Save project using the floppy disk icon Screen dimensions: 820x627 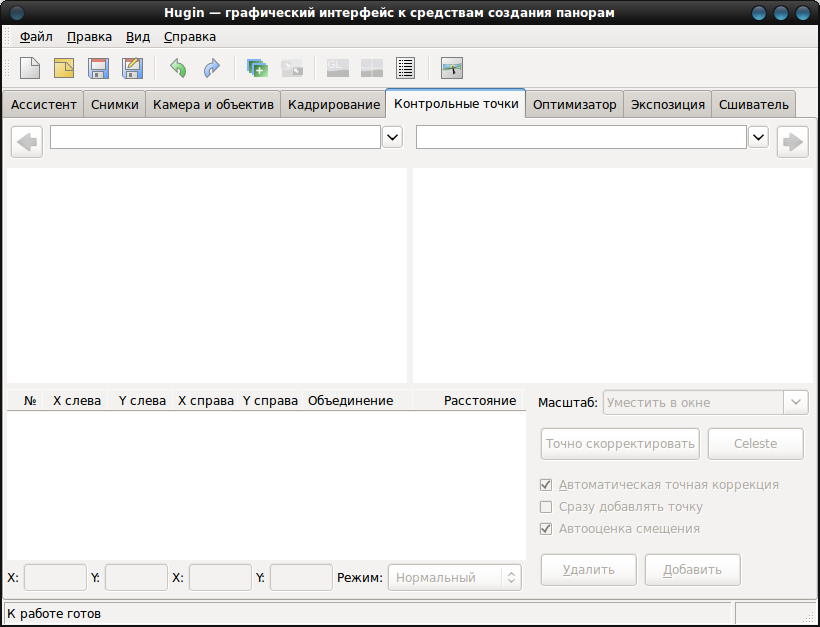[x=98, y=68]
